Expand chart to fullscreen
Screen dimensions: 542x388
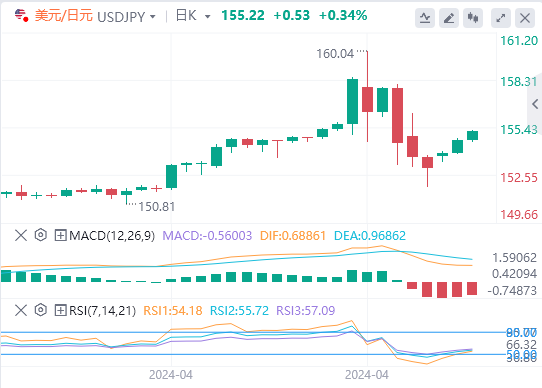501,18
